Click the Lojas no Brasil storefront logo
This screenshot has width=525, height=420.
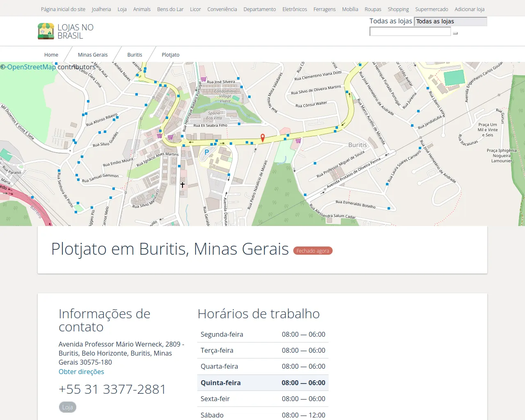coord(46,31)
